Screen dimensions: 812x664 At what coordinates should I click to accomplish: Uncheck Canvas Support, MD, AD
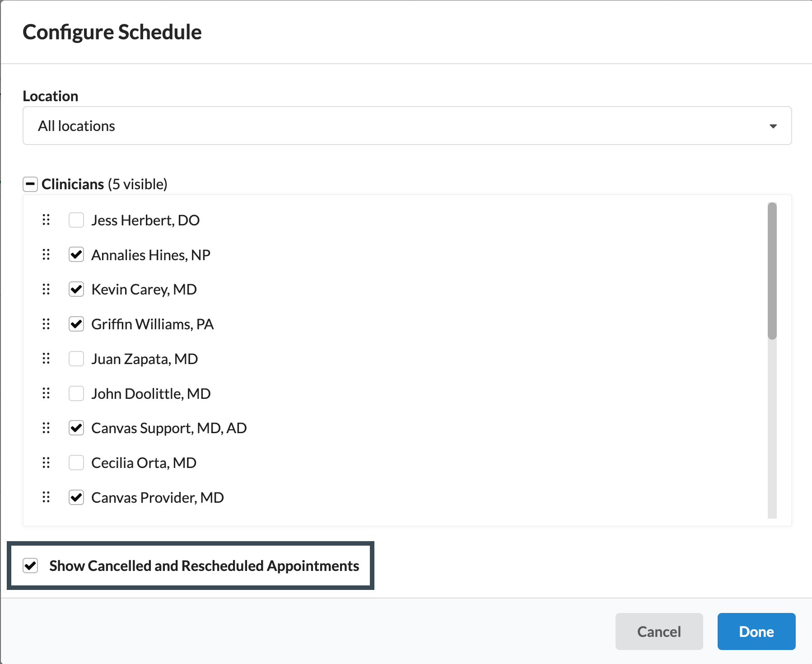point(76,428)
